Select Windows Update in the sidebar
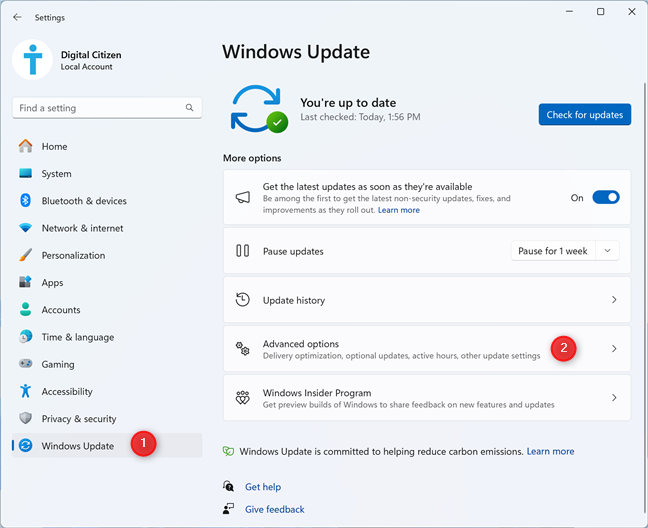This screenshot has height=528, width=648. click(107, 445)
